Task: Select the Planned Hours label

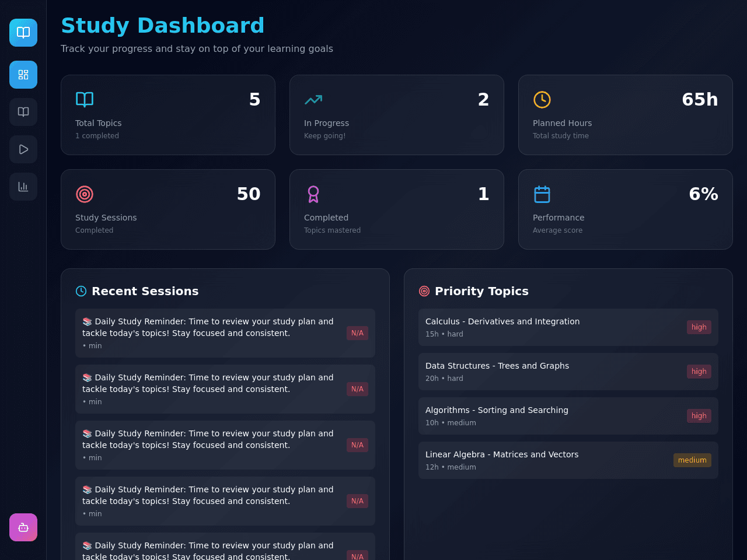Action: [562, 123]
